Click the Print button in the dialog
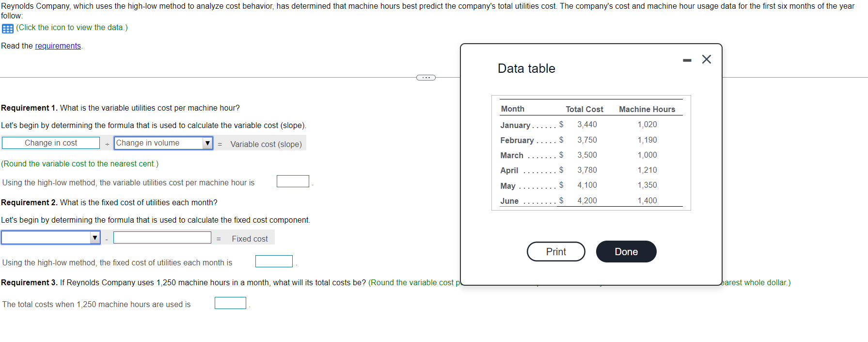This screenshot has width=868, height=342. coord(555,251)
